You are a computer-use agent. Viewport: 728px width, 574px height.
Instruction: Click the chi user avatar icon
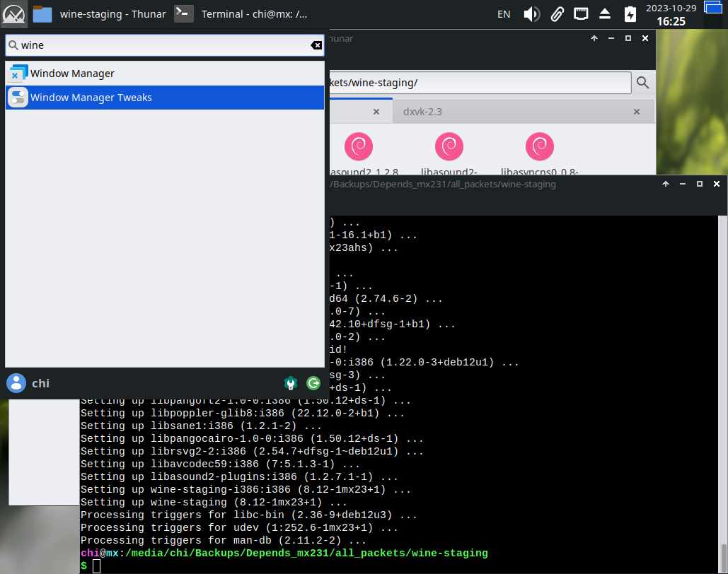coord(16,383)
